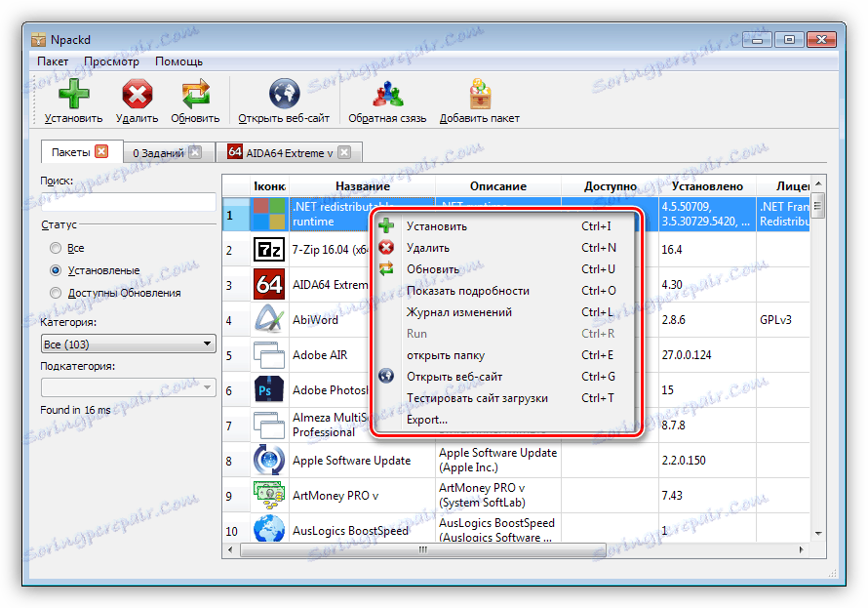Click the GPLv3 license cell
The width and height of the screenshot is (868, 608).
[782, 319]
